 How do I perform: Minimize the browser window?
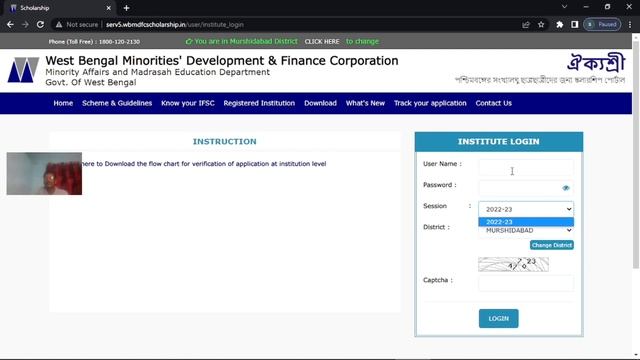[586, 7]
